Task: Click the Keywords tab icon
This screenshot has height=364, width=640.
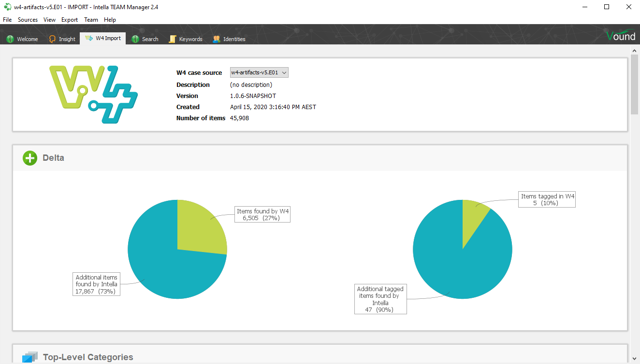Action: click(x=173, y=39)
